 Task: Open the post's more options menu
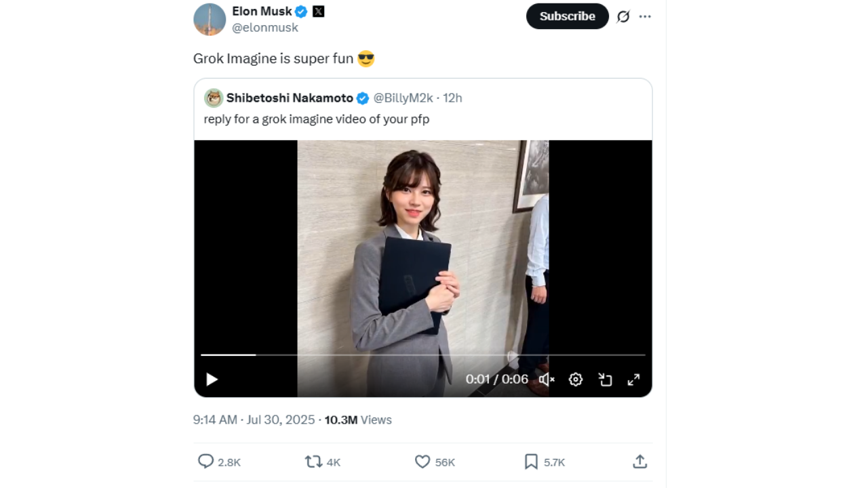point(645,16)
